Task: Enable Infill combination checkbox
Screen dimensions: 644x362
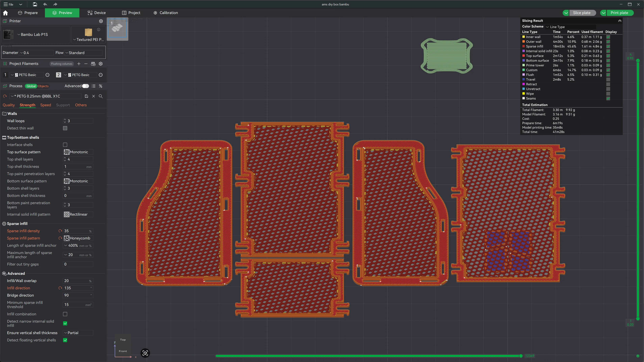Action: (x=65, y=314)
